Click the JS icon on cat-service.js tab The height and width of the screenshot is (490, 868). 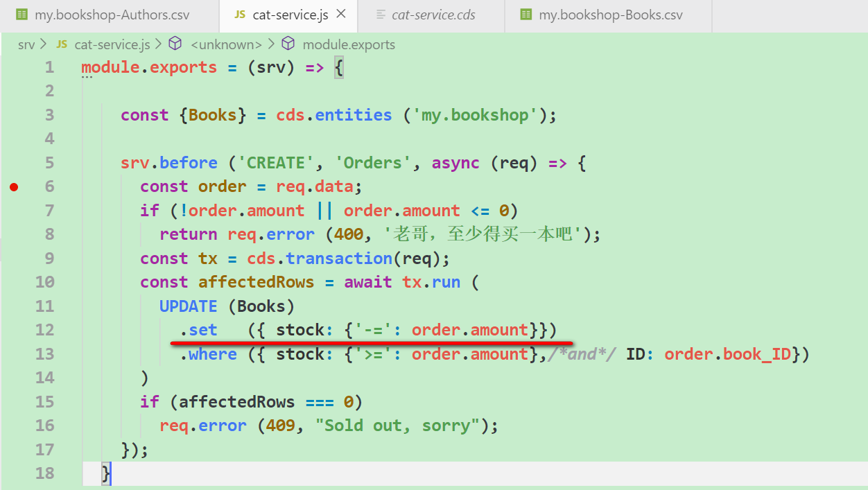[240, 15]
